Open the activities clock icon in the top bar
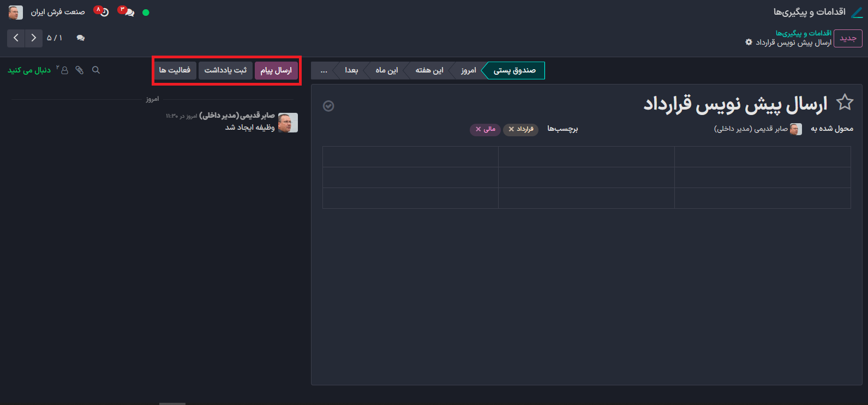The image size is (868, 405). click(x=104, y=12)
